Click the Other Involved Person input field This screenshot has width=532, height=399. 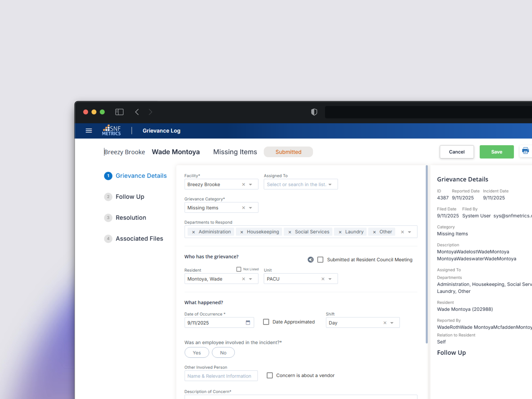pyautogui.click(x=221, y=376)
